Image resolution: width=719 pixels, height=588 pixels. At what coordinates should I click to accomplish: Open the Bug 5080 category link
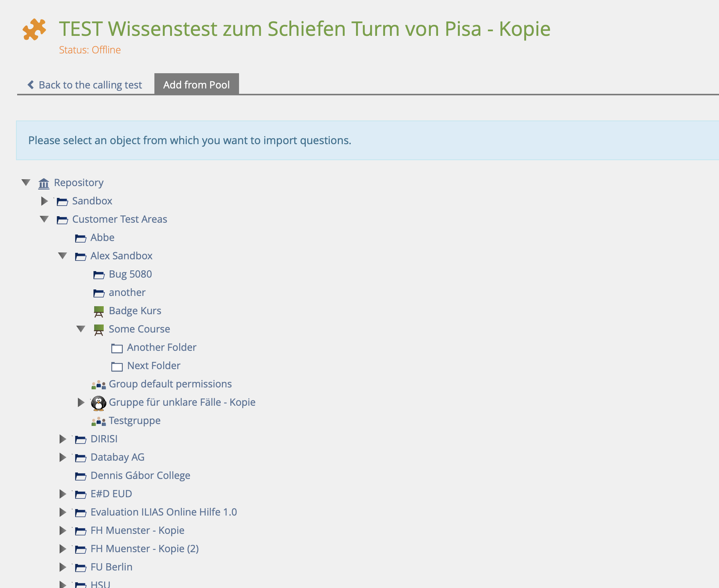(130, 274)
